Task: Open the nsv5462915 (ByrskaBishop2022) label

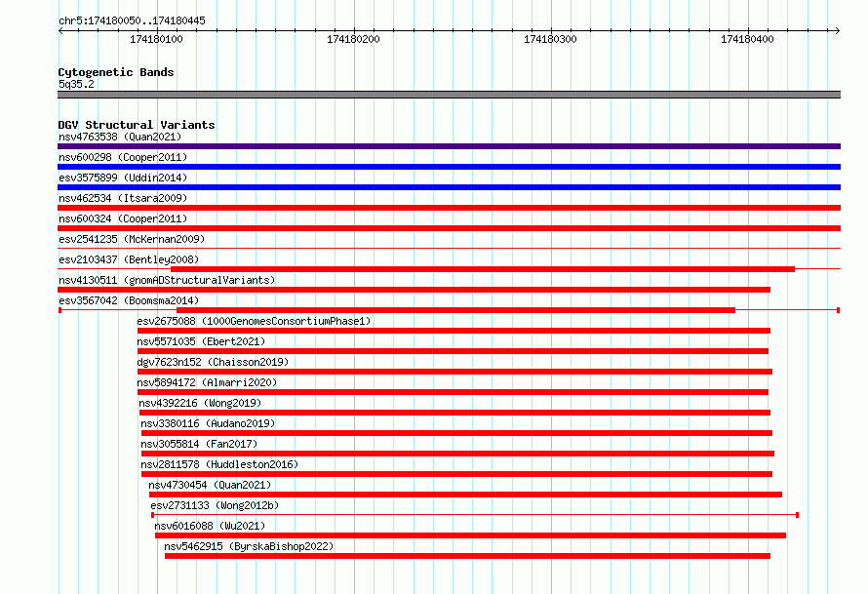Action: pos(249,546)
